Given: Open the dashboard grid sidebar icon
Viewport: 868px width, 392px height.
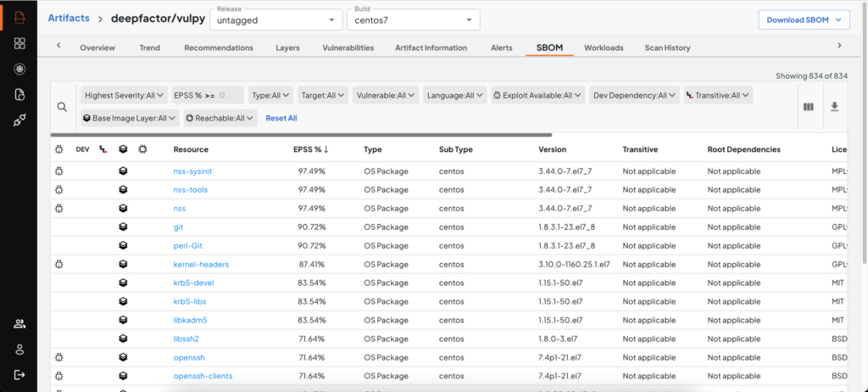Looking at the screenshot, I should [19, 43].
